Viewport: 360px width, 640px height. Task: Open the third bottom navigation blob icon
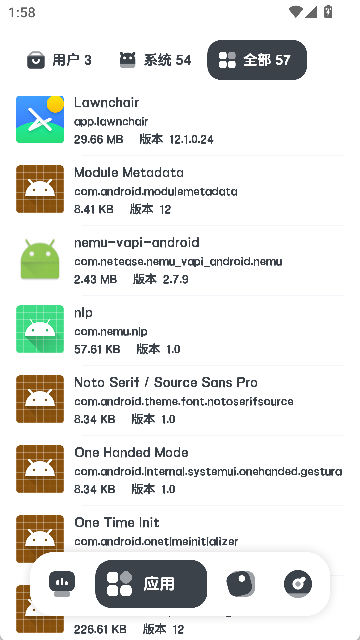point(240,584)
